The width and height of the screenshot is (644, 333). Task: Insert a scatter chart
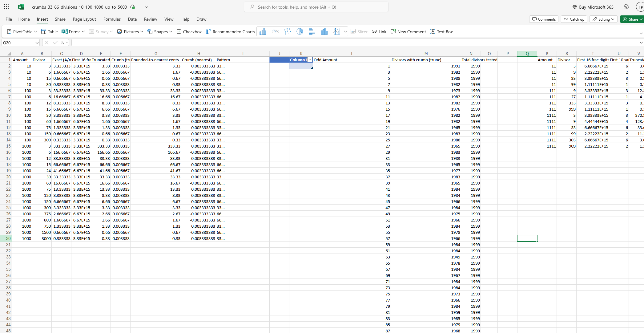(x=288, y=31)
